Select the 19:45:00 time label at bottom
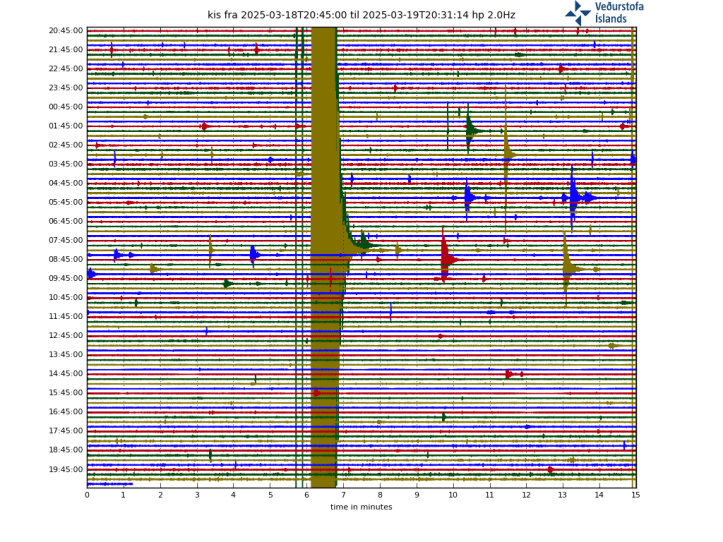The width and height of the screenshot is (723, 542). point(65,468)
